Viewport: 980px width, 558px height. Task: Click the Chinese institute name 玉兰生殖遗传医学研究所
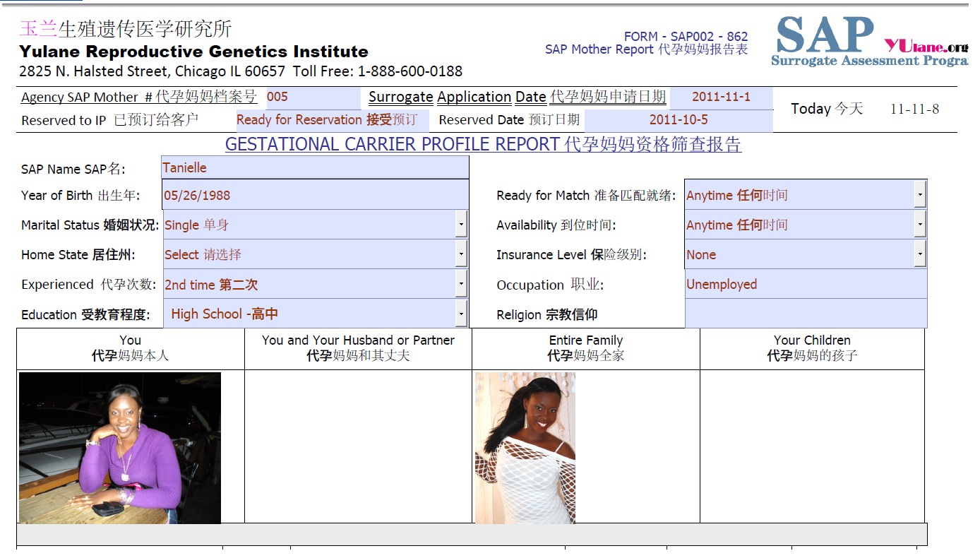(x=126, y=28)
